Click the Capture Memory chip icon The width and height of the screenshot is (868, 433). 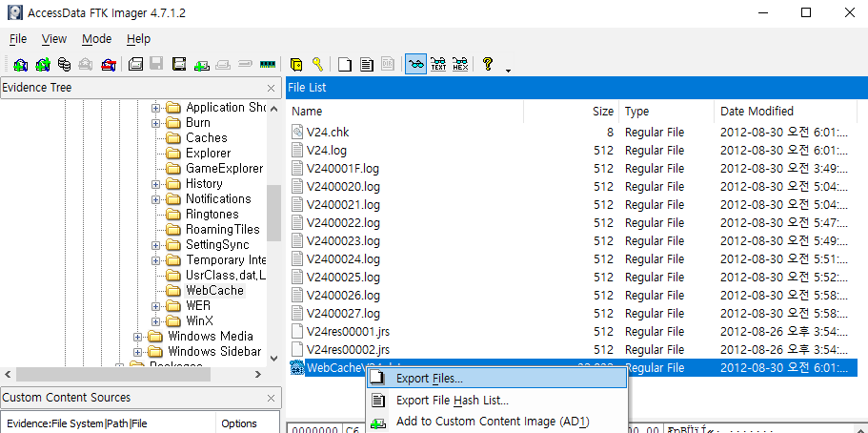click(268, 64)
